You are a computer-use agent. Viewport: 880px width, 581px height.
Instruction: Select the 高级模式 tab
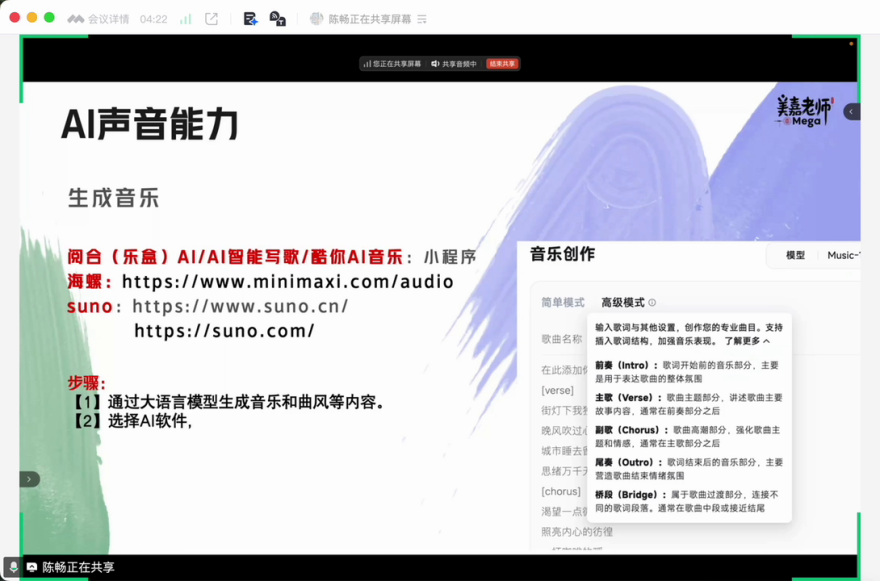click(x=622, y=303)
